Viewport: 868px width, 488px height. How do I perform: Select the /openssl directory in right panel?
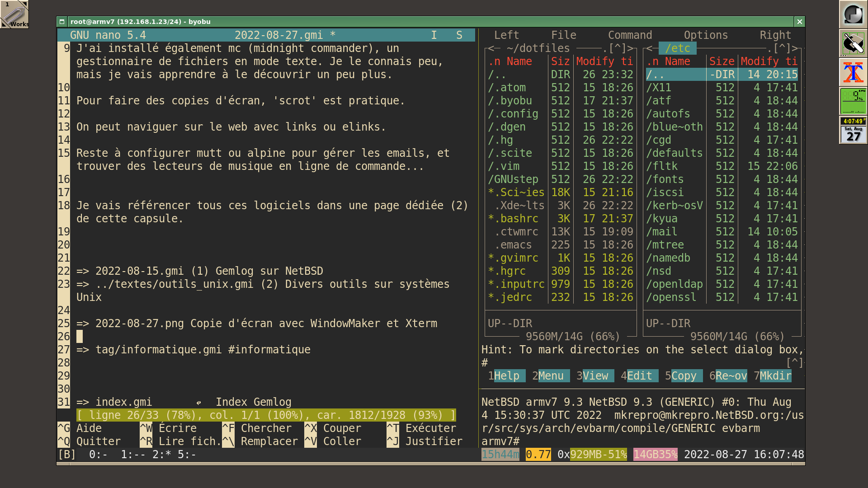[x=671, y=297]
